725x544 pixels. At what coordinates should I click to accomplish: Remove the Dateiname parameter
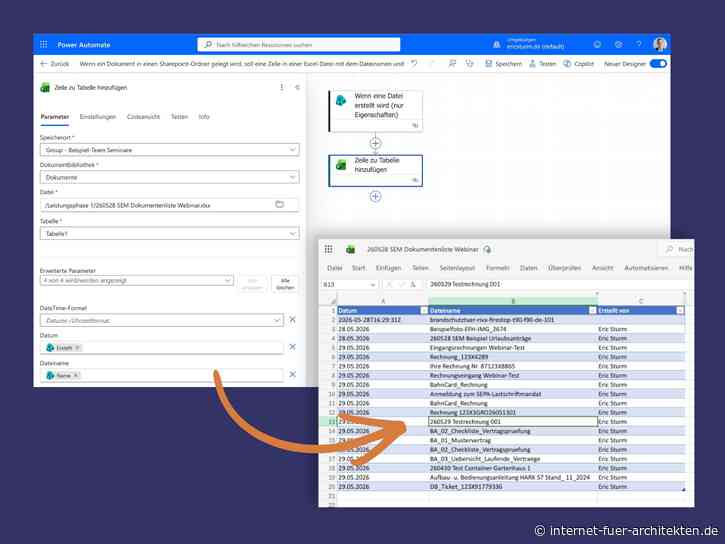pyautogui.click(x=292, y=374)
